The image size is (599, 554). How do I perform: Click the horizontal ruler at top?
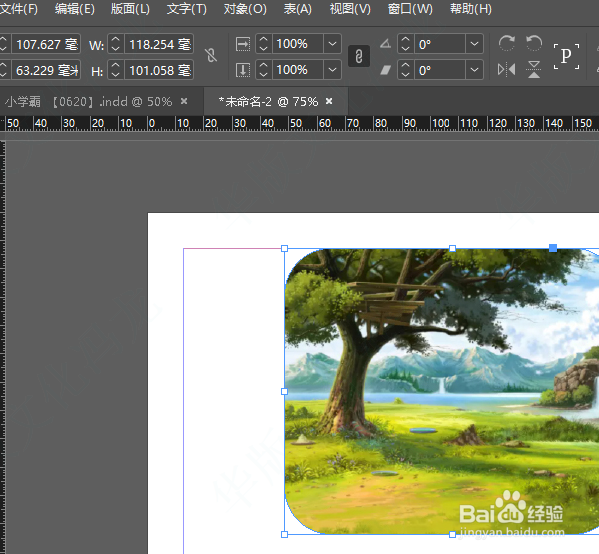click(x=300, y=123)
